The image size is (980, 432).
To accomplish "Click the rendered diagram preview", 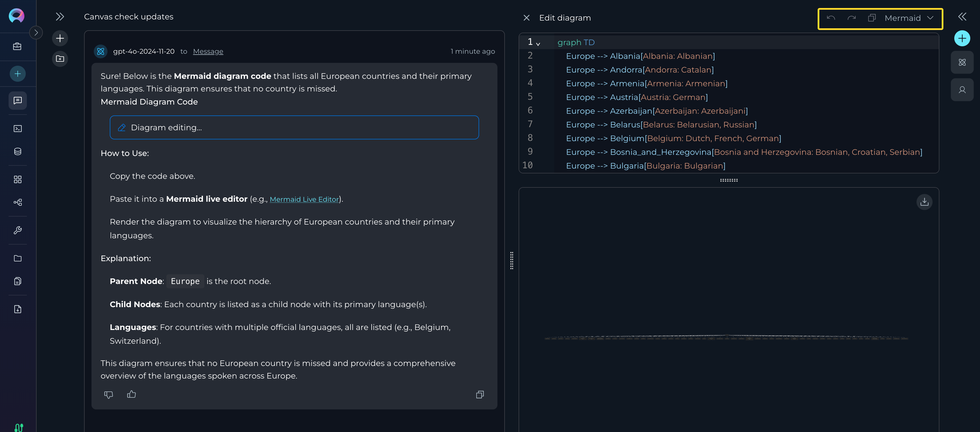I will pos(726,337).
